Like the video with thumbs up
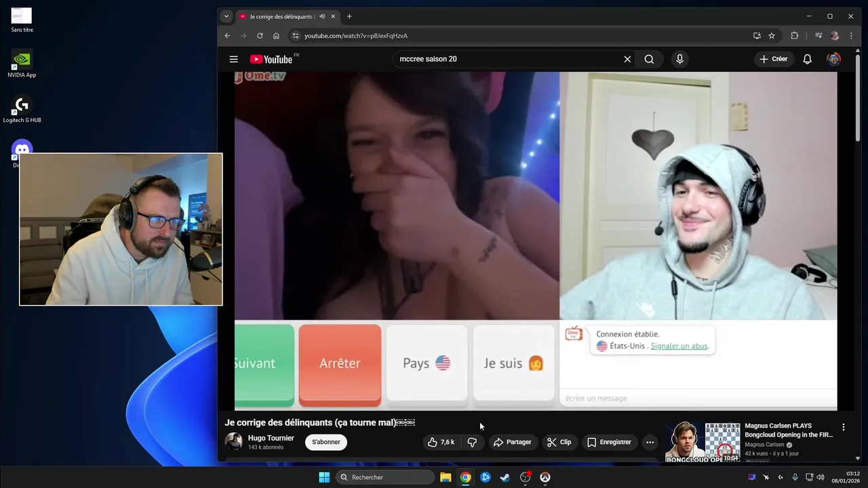The height and width of the screenshot is (488, 868). pyautogui.click(x=441, y=442)
